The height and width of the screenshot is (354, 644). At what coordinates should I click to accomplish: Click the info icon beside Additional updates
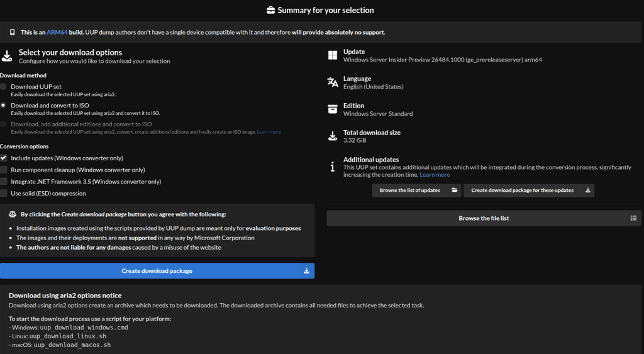[333, 167]
